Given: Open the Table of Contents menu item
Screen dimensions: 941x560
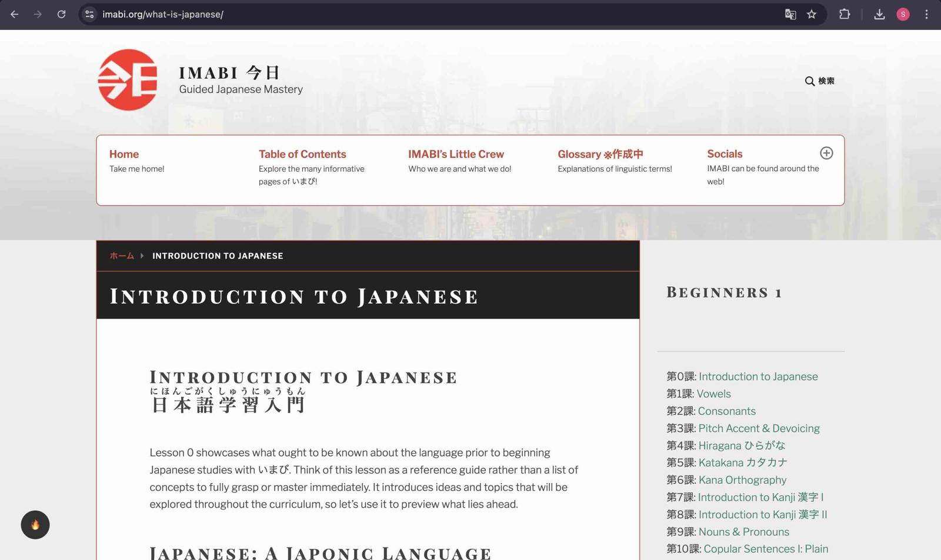Looking at the screenshot, I should 302,154.
